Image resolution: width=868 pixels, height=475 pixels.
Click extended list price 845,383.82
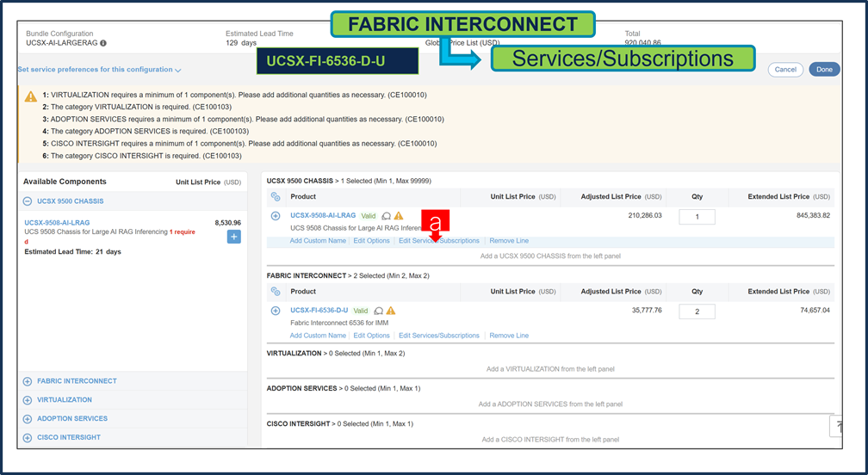[813, 216]
